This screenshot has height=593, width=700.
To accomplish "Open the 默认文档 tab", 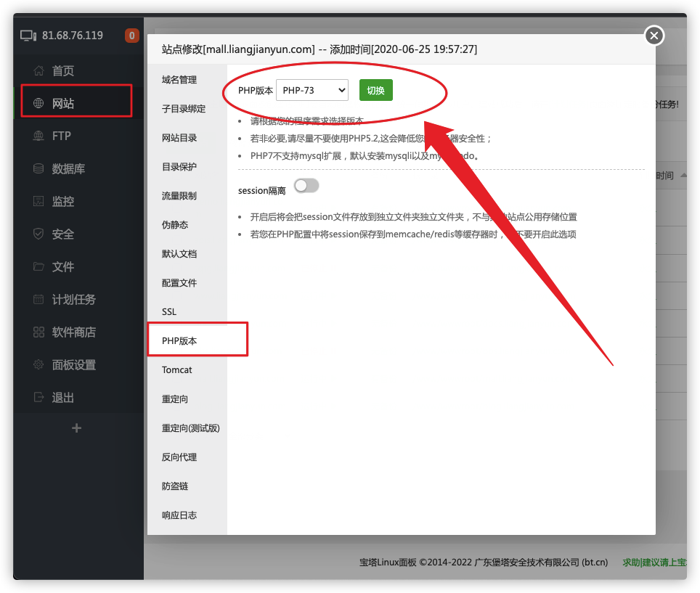I will coord(179,254).
